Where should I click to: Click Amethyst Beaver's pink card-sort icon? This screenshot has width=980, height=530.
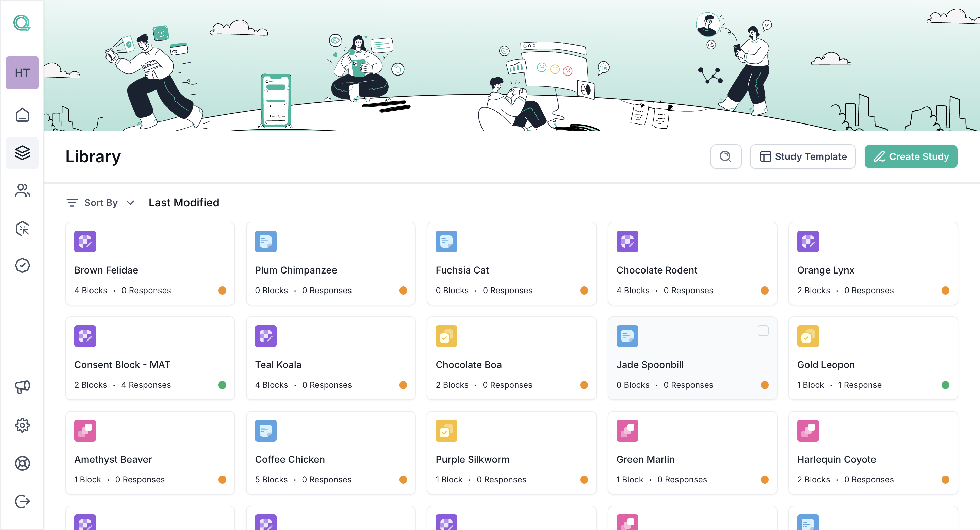(85, 430)
